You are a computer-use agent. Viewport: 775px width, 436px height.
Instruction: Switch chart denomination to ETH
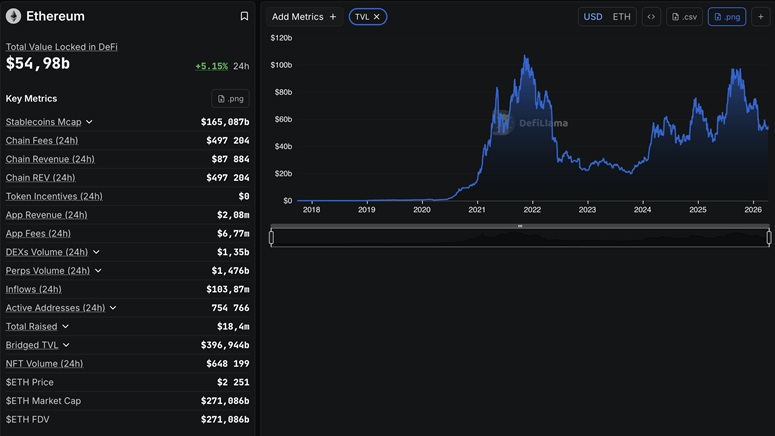click(621, 17)
